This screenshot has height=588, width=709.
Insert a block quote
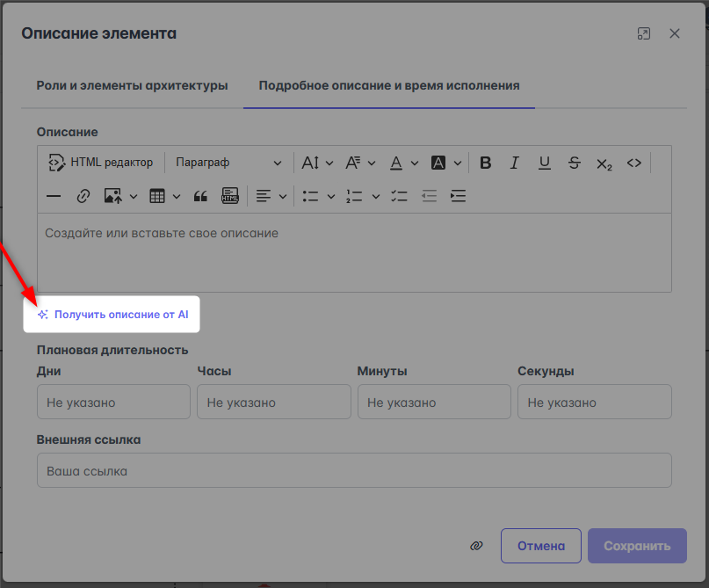[x=200, y=196]
